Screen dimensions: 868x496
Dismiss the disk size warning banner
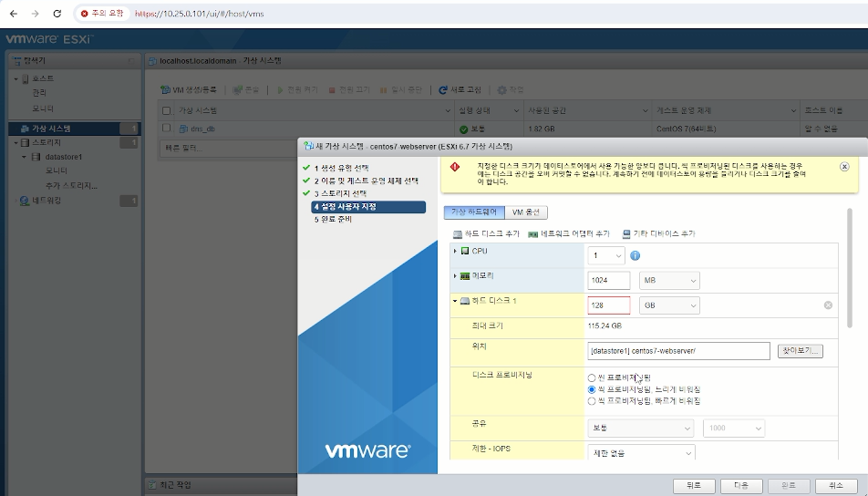click(844, 167)
